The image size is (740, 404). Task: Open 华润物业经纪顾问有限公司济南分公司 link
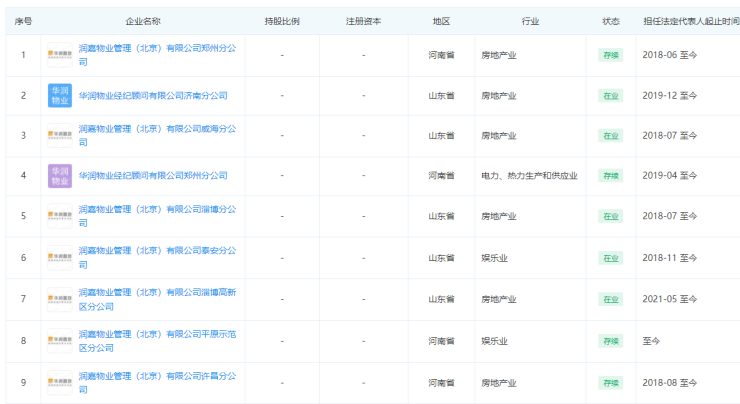(x=152, y=95)
